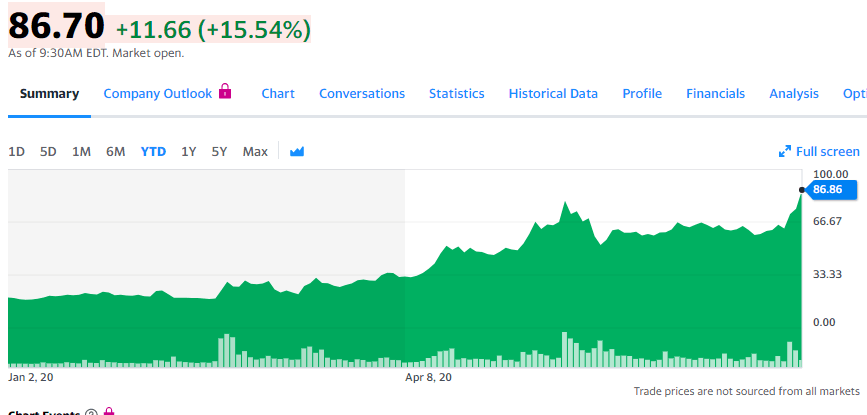Go to the Conversations tab

click(362, 94)
